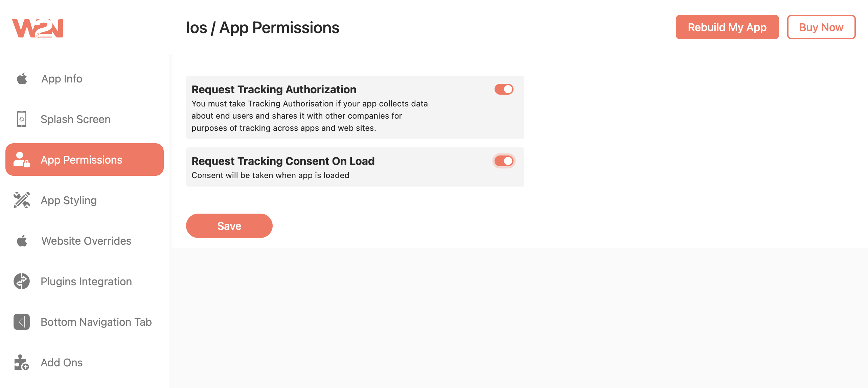Go to Splash Screen section

click(75, 119)
